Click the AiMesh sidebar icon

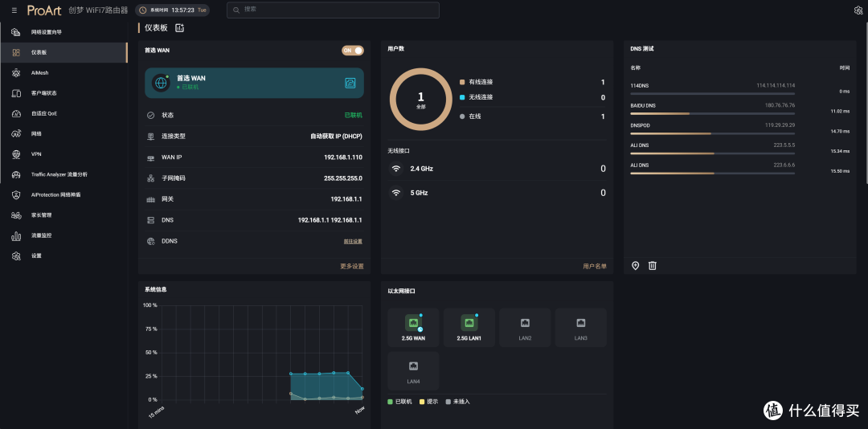coord(16,72)
